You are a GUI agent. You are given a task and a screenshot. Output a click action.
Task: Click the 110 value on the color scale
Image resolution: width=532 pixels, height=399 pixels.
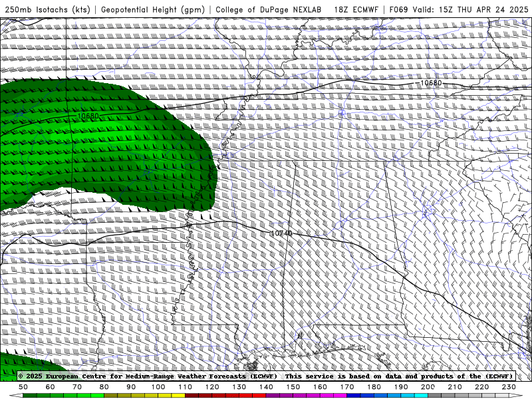[185, 387]
